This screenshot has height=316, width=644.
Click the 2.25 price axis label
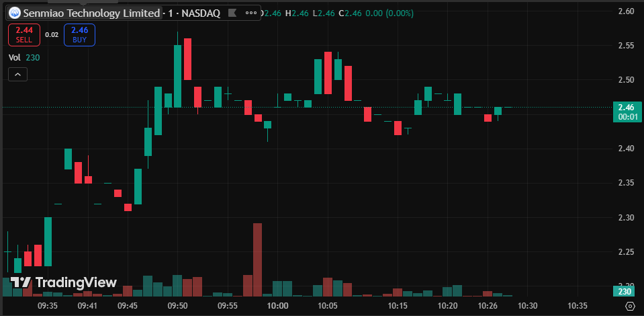pos(627,251)
